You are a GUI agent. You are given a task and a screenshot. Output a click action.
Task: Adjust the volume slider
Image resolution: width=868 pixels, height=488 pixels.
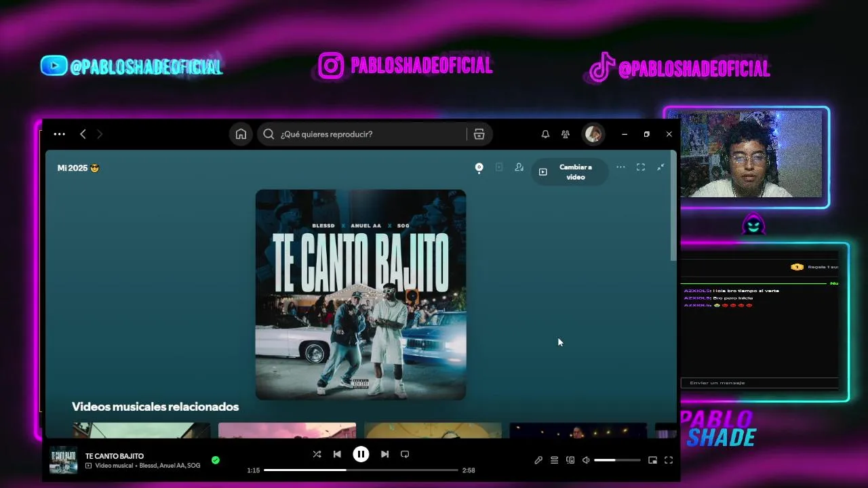617,460
